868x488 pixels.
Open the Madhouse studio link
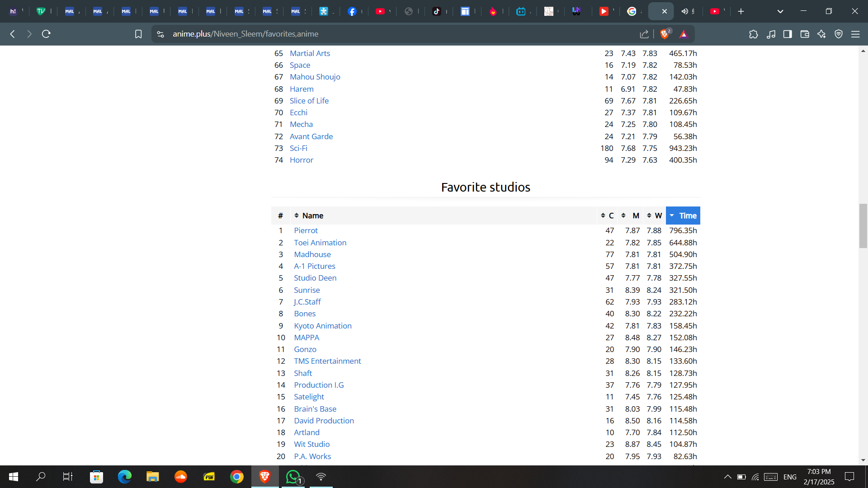312,254
